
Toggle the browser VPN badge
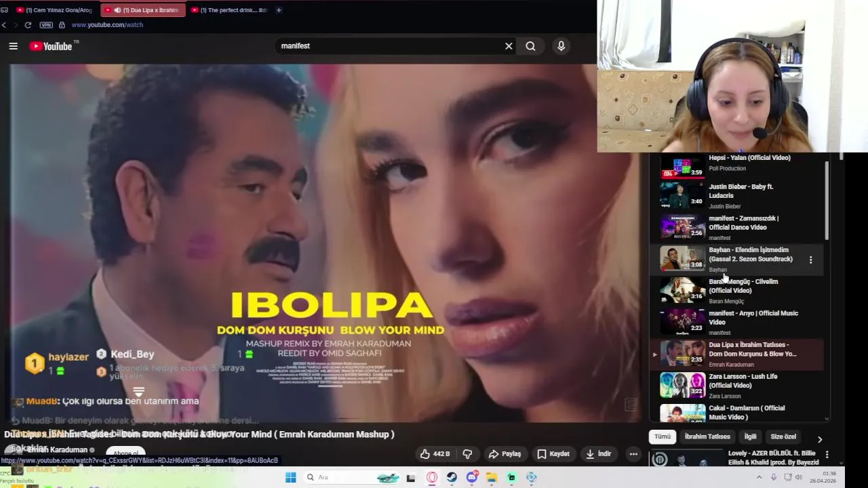pos(46,25)
